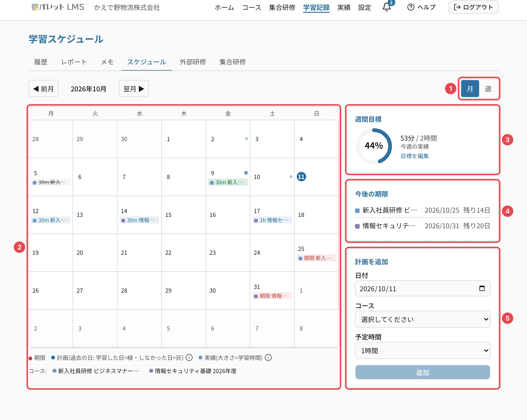Click the 44% weekly goal progress ring
Image resolution: width=527 pixels, height=420 pixels.
pyautogui.click(x=374, y=146)
